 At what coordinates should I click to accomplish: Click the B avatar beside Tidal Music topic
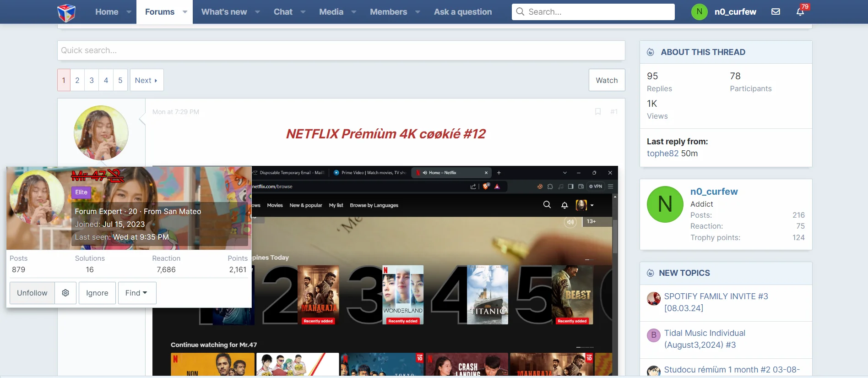click(654, 335)
